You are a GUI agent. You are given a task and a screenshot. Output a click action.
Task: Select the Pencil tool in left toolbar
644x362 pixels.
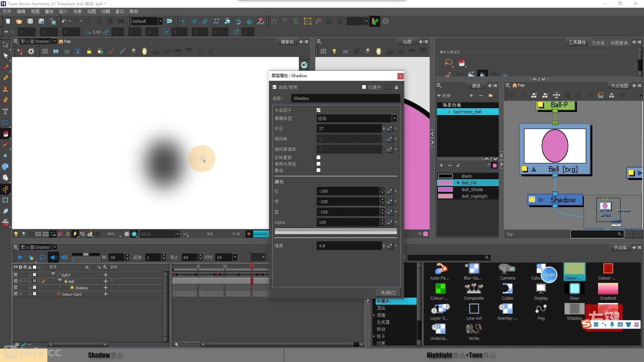point(5,78)
